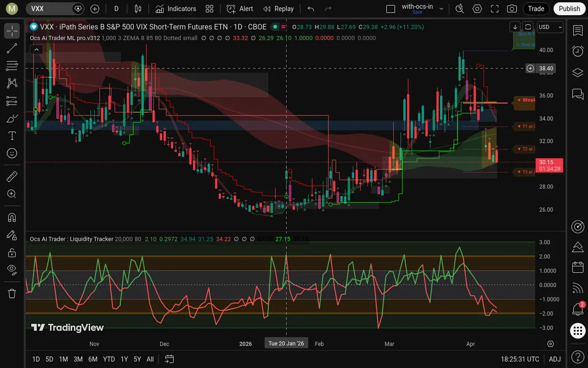Viewport: 588px width, 368px height.
Task: Select the crosshair cursor tool
Action: coord(12,30)
